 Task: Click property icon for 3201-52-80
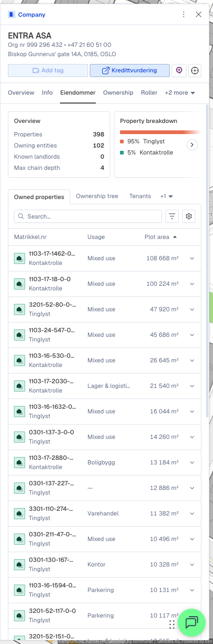pyautogui.click(x=20, y=309)
